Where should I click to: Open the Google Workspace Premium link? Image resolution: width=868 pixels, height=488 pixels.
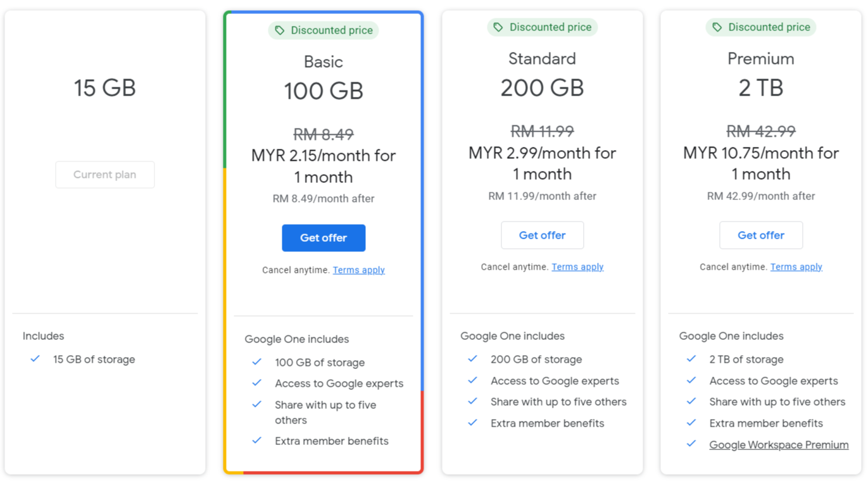(x=779, y=445)
